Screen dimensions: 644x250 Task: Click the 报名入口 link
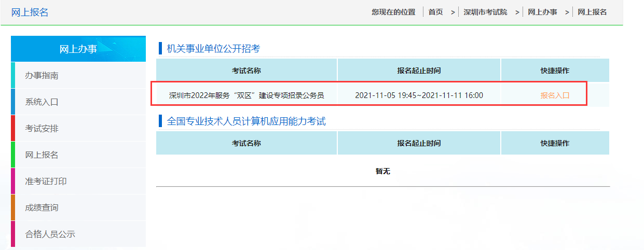tap(555, 95)
